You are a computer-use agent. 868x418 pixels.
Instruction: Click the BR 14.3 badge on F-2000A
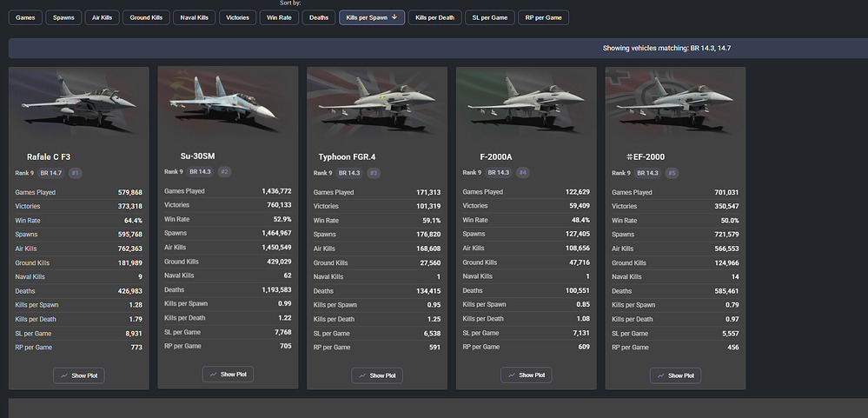pos(499,173)
